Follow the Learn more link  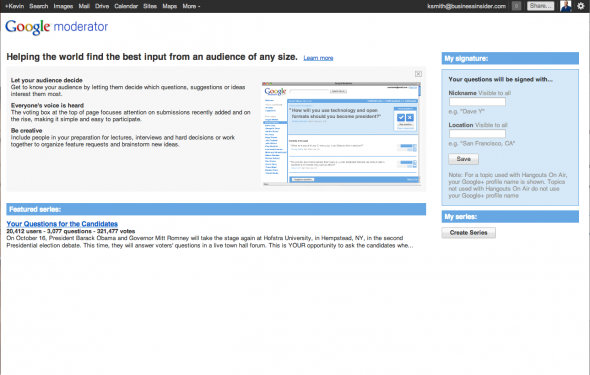click(x=318, y=58)
